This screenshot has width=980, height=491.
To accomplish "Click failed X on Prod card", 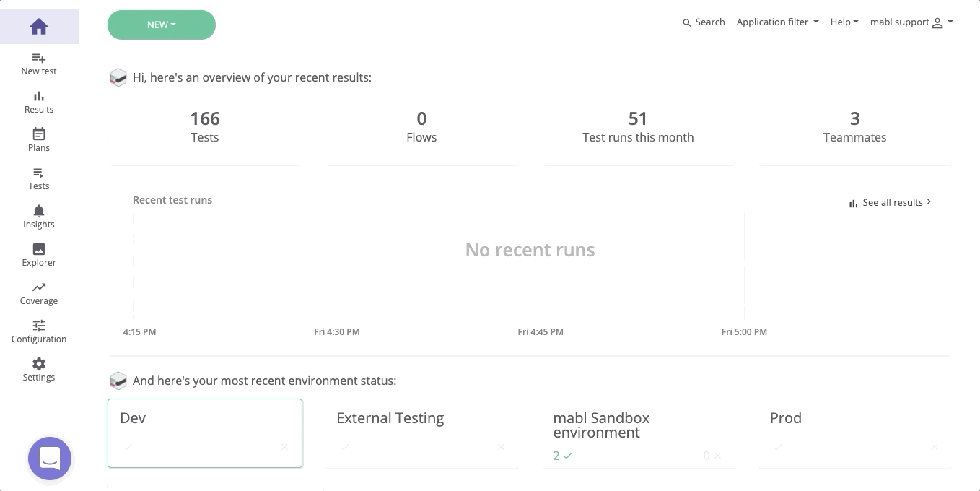I will click(934, 447).
